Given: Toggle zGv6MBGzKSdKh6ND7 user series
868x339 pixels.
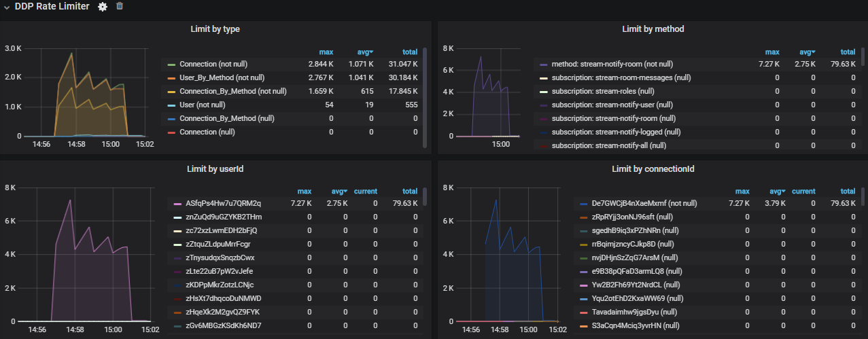Looking at the screenshot, I should pyautogui.click(x=224, y=325).
